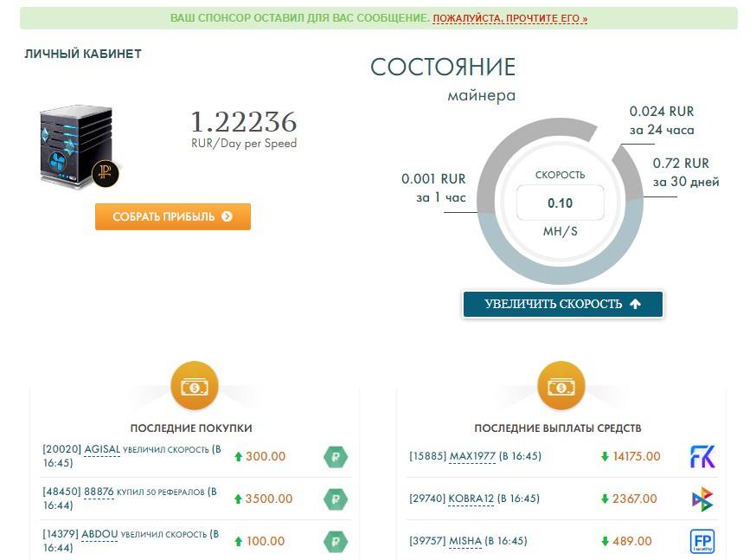
Task: Click green ruble hexagon icon in ABDOU row
Action: coord(335,542)
